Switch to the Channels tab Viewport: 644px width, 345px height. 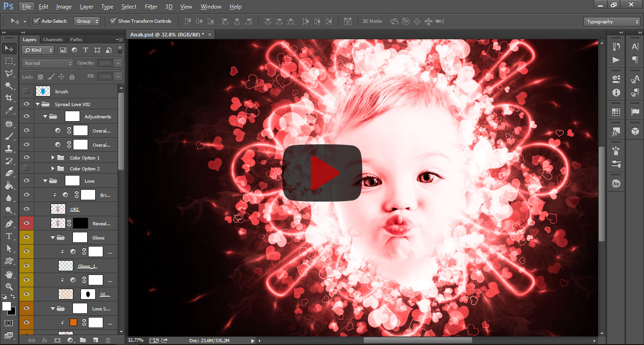click(x=53, y=39)
